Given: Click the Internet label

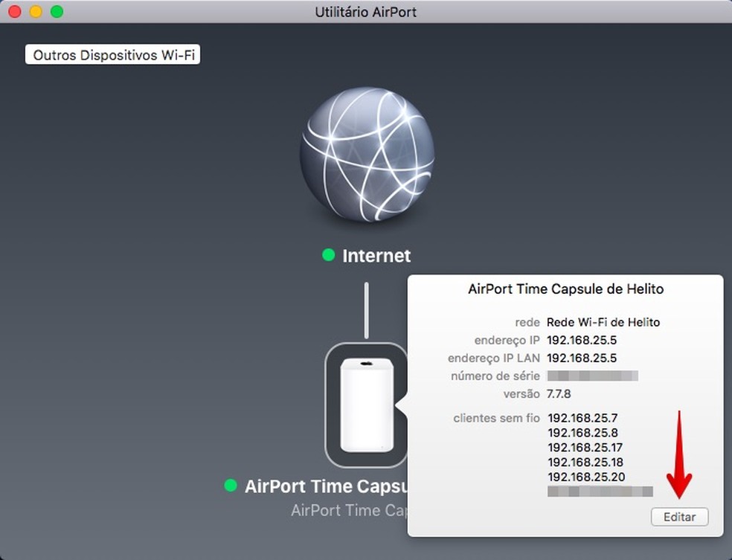Looking at the screenshot, I should (376, 256).
